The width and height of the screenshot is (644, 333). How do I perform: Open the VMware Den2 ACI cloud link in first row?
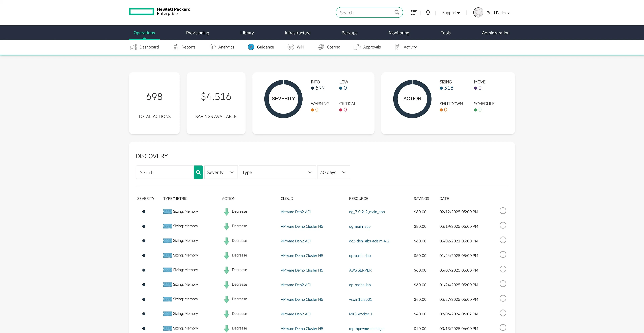[296, 212]
